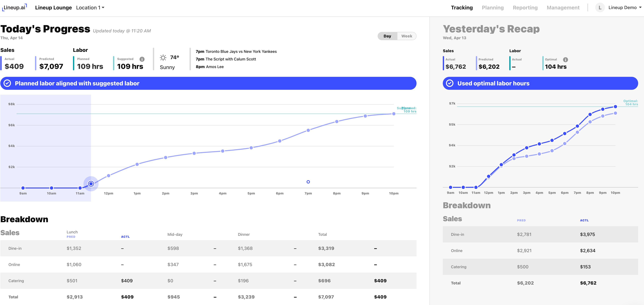Click the hollow 7pm event marker on chart
The width and height of the screenshot is (644, 305).
pos(308,182)
